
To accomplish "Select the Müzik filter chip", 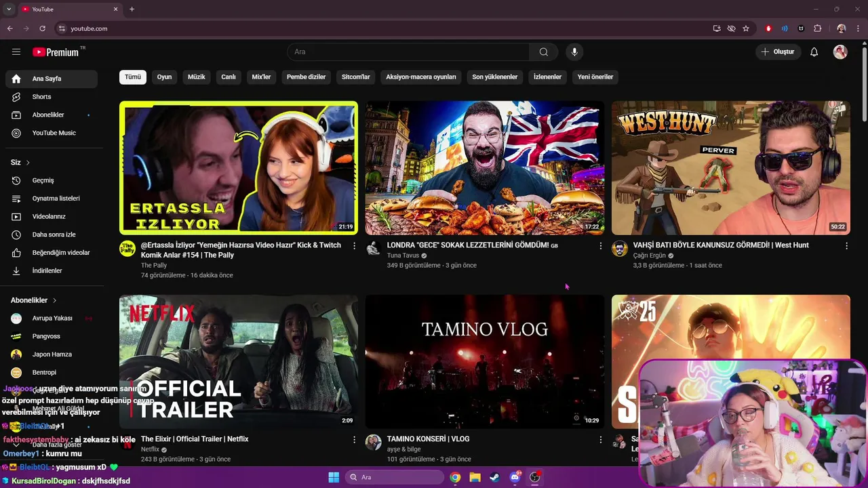I will tap(197, 77).
